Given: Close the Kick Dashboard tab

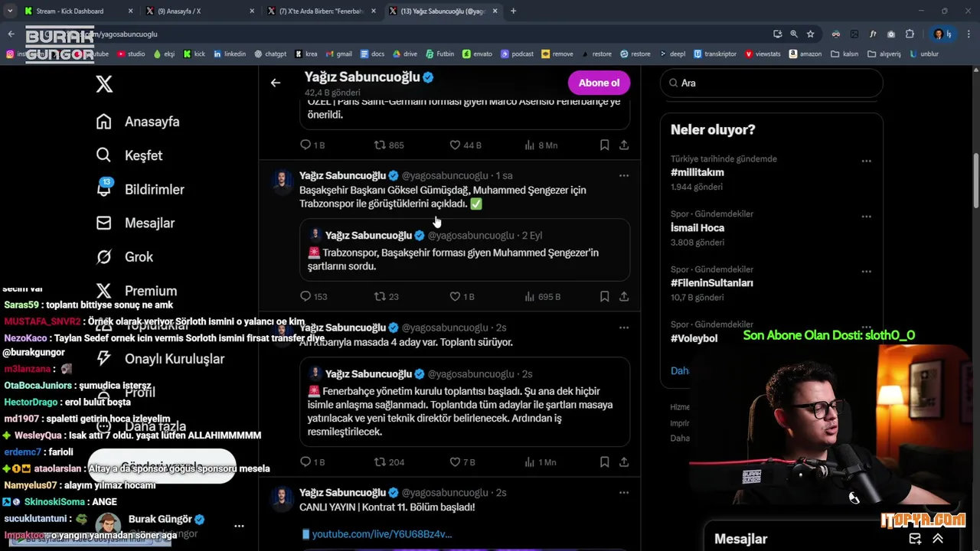Looking at the screenshot, I should [130, 11].
